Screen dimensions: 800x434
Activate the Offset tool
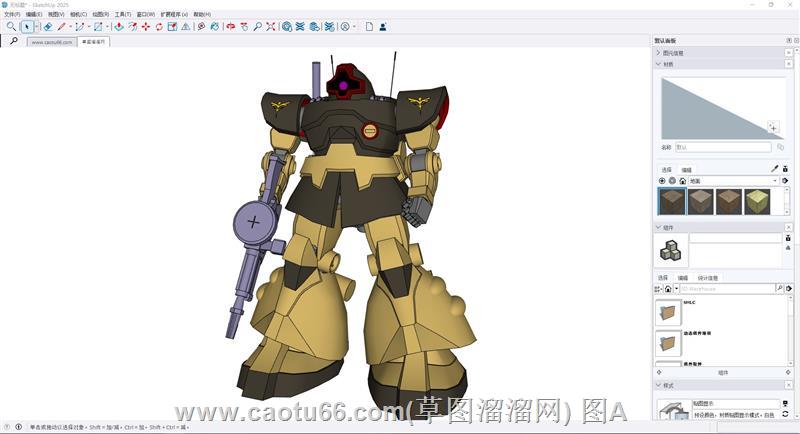tap(133, 27)
